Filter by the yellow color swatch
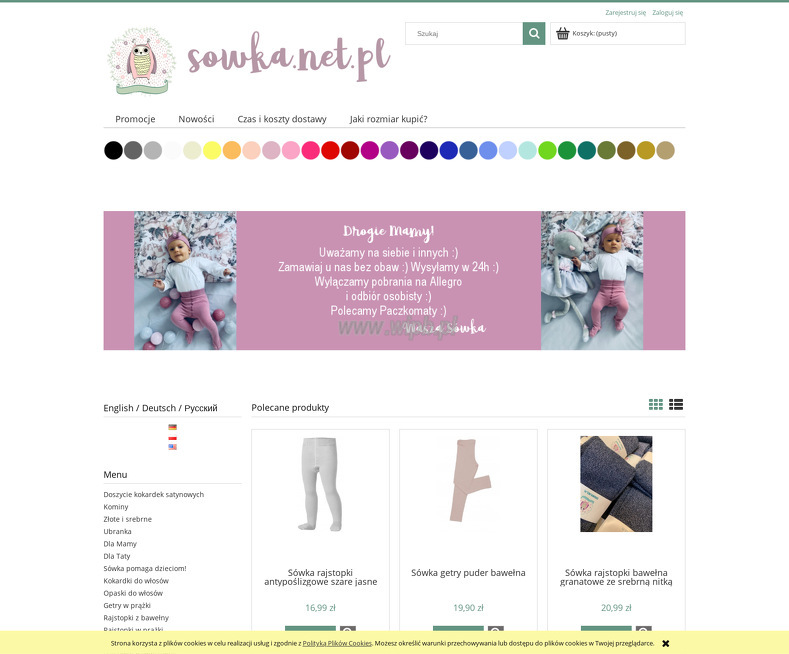Viewport: 789px width, 654px height. pos(212,150)
